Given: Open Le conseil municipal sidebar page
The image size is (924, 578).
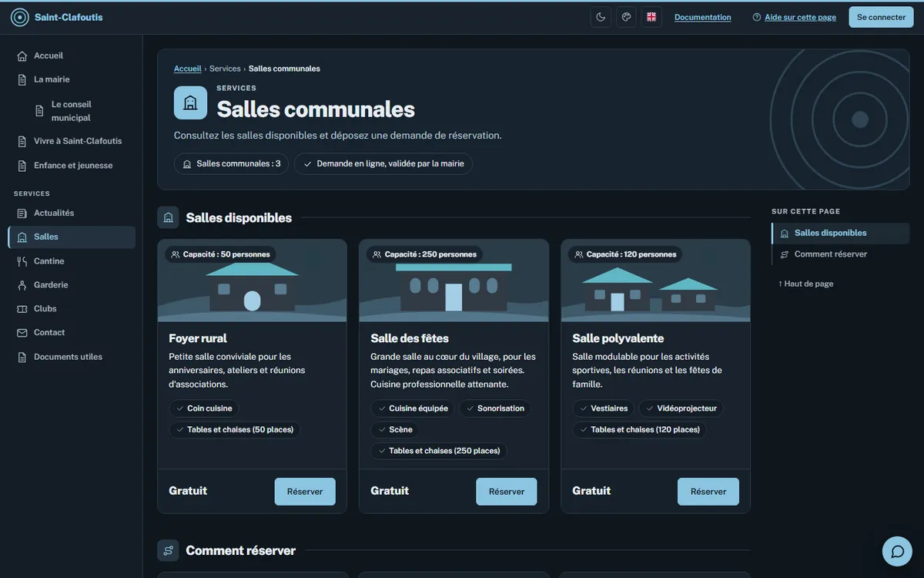Looking at the screenshot, I should (x=80, y=111).
